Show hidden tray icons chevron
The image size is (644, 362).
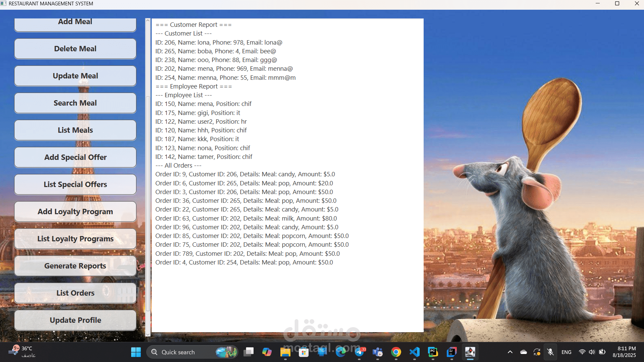click(510, 352)
